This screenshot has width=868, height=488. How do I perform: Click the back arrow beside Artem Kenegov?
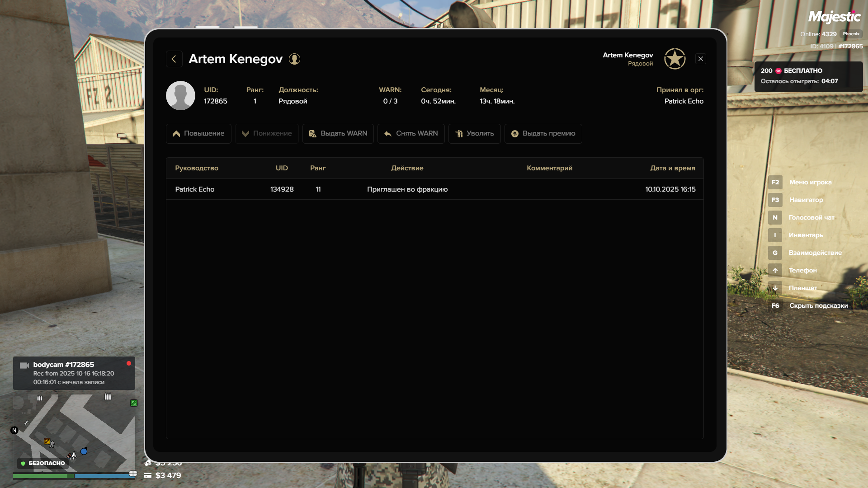click(x=174, y=59)
